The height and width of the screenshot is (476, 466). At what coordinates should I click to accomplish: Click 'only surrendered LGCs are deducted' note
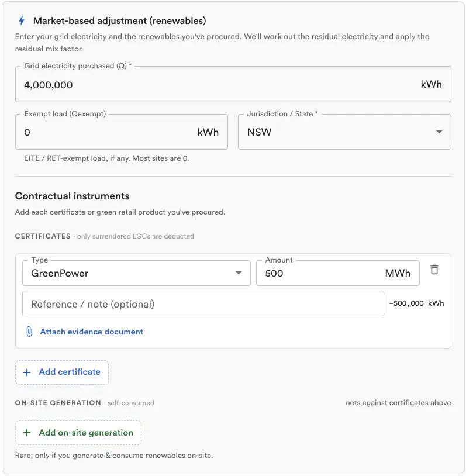tap(136, 236)
